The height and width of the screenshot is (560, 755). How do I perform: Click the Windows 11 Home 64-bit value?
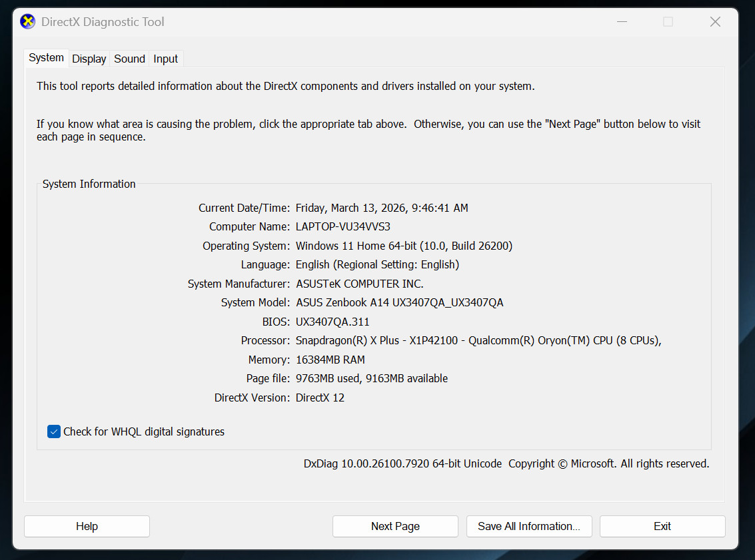(x=404, y=246)
